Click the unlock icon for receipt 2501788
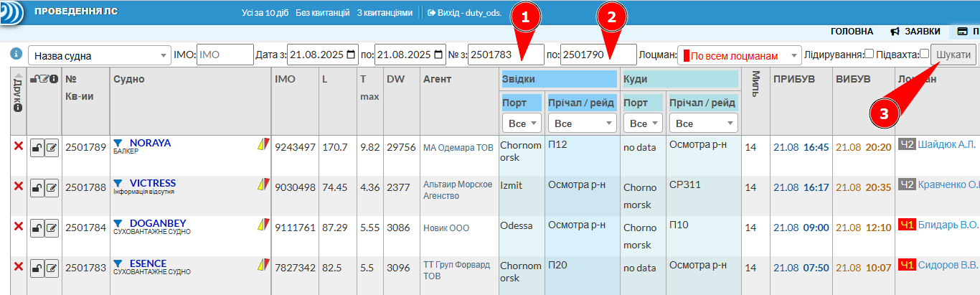Viewport: 980px width, 295px height. pos(36,189)
